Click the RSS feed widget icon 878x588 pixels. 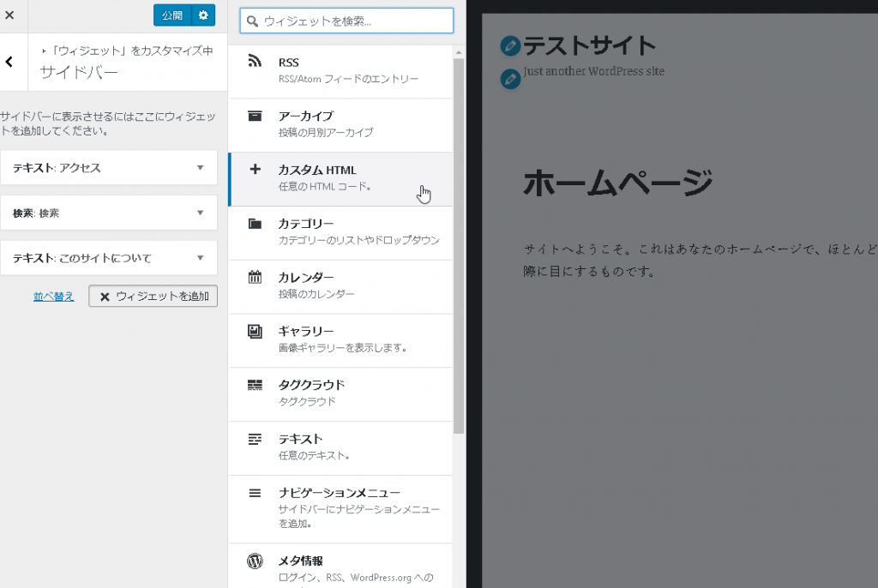[x=254, y=62]
